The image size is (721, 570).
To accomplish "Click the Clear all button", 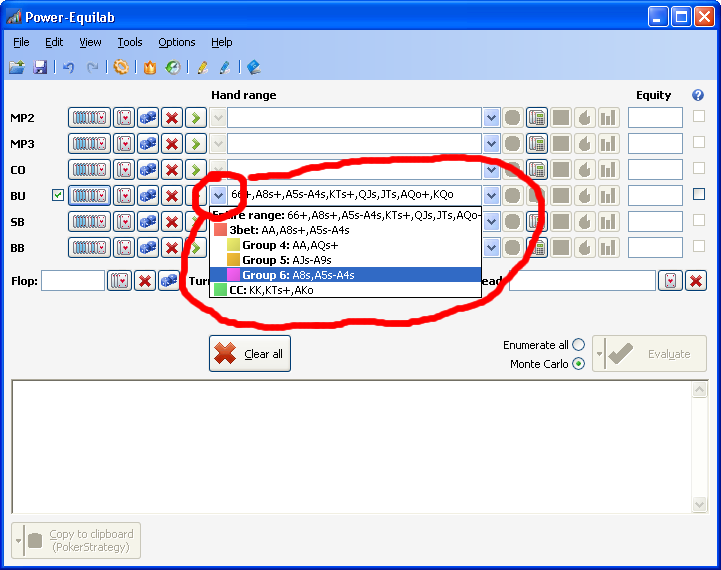I will coord(250,353).
